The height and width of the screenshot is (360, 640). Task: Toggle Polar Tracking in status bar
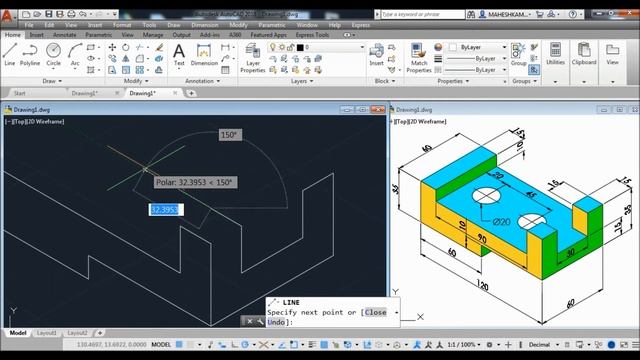tap(245, 345)
